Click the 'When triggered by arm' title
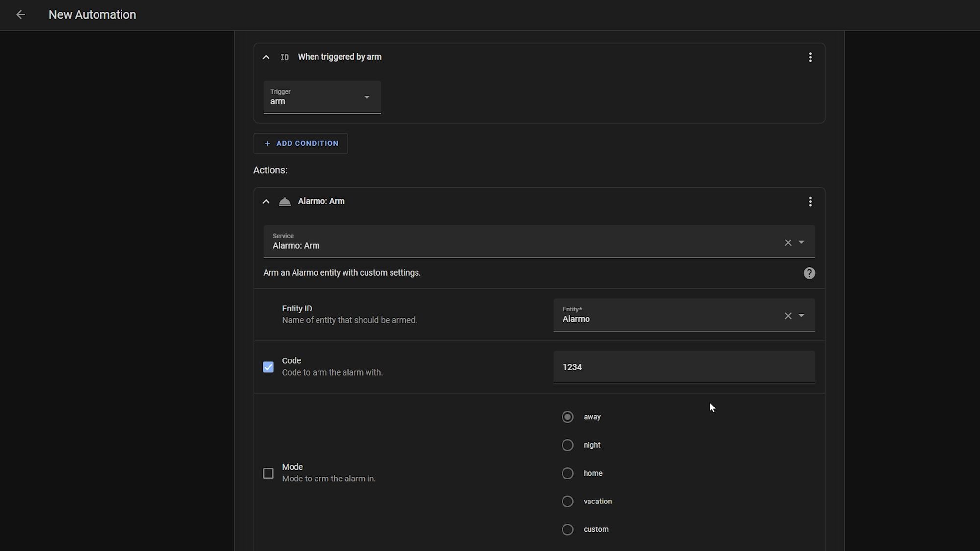 coord(340,57)
